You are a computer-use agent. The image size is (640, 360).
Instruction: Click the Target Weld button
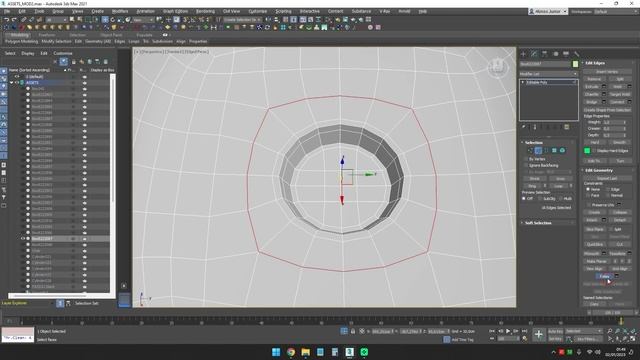point(620,94)
